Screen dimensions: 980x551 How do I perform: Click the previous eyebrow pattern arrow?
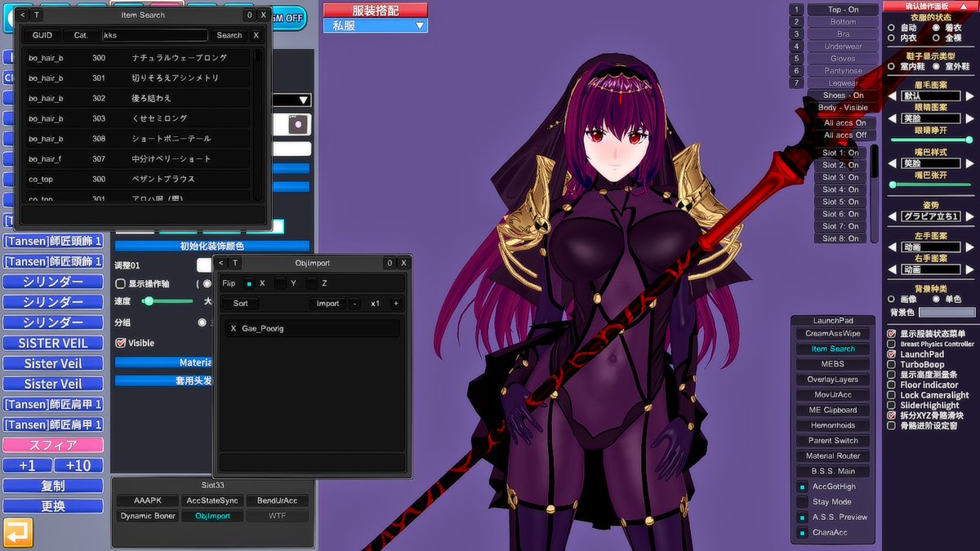point(893,96)
